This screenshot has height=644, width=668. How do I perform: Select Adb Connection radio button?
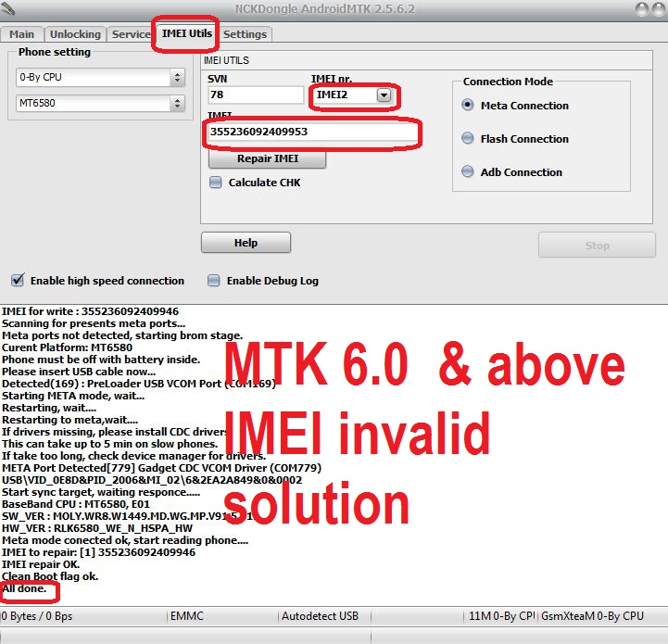pyautogui.click(x=467, y=171)
